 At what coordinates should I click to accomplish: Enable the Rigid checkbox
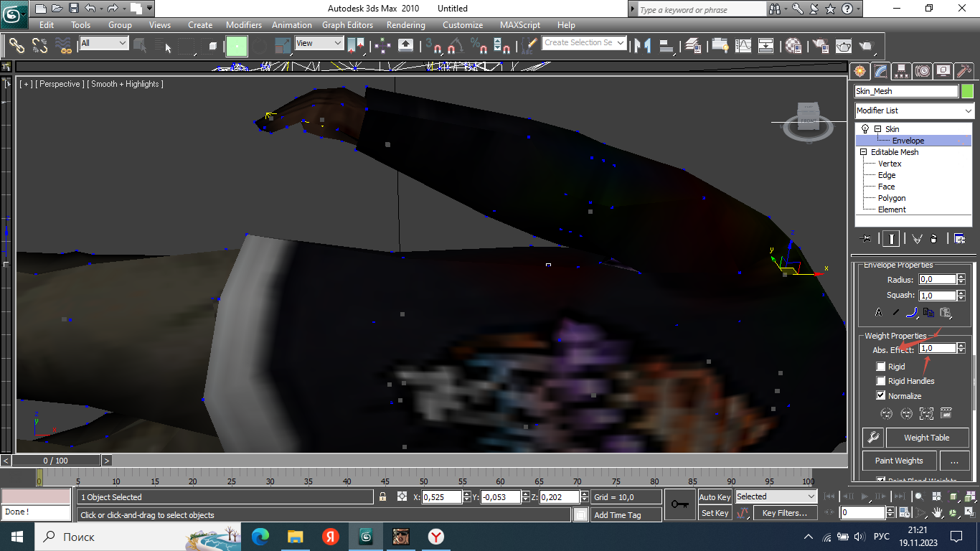pyautogui.click(x=881, y=367)
